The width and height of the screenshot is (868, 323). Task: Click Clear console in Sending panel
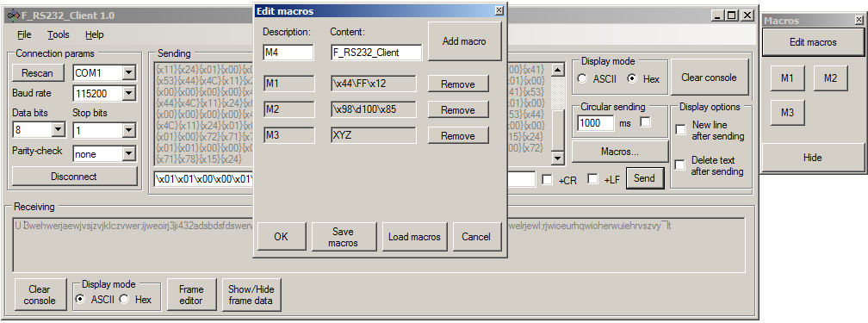click(709, 78)
